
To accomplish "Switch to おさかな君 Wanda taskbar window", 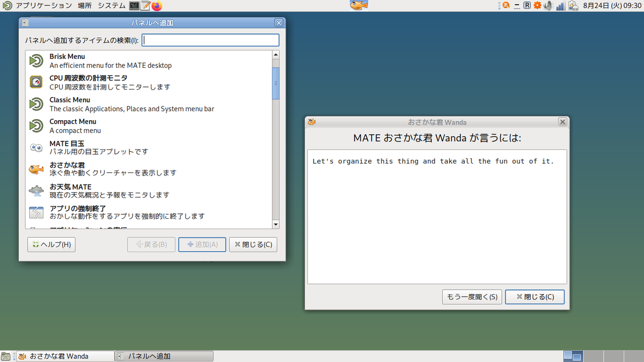I will 65,356.
